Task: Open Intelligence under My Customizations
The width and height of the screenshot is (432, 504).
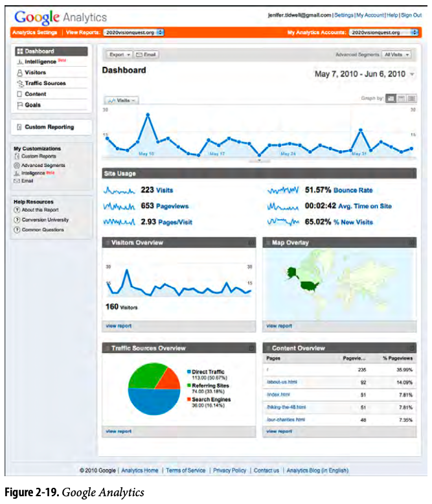Action: [x=33, y=173]
